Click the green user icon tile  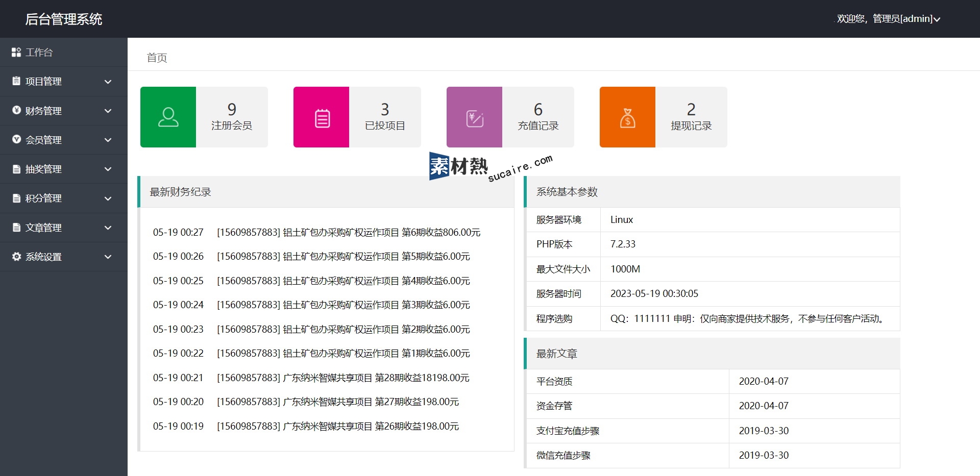tap(168, 117)
